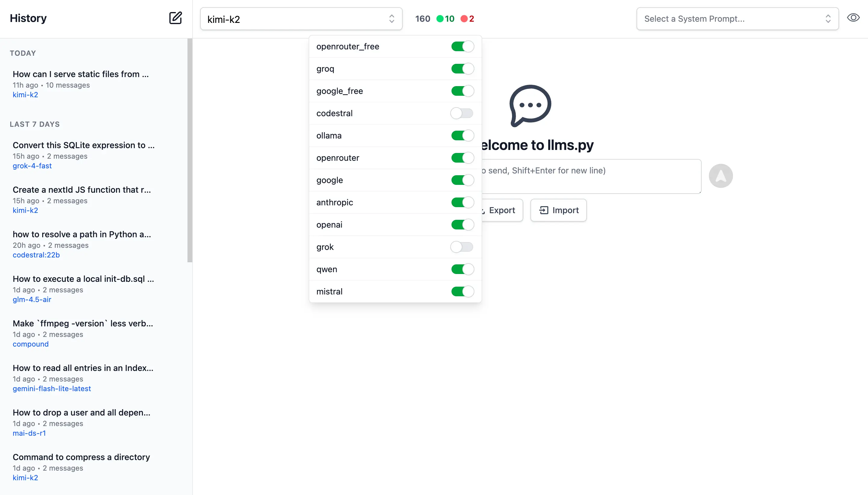Image resolution: width=868 pixels, height=495 pixels.
Task: Click the gemini-flash-lite-latest model label
Action: click(52, 389)
